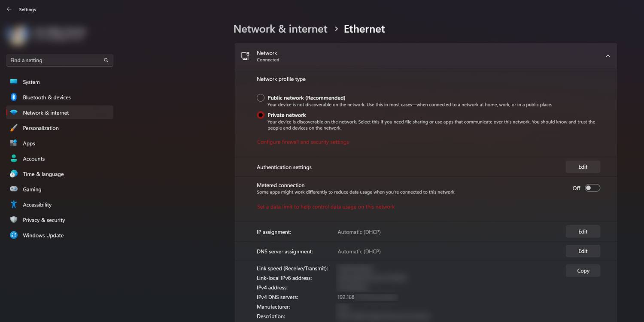Click the Accessibility figure icon
The width and height of the screenshot is (644, 322).
coord(14,205)
